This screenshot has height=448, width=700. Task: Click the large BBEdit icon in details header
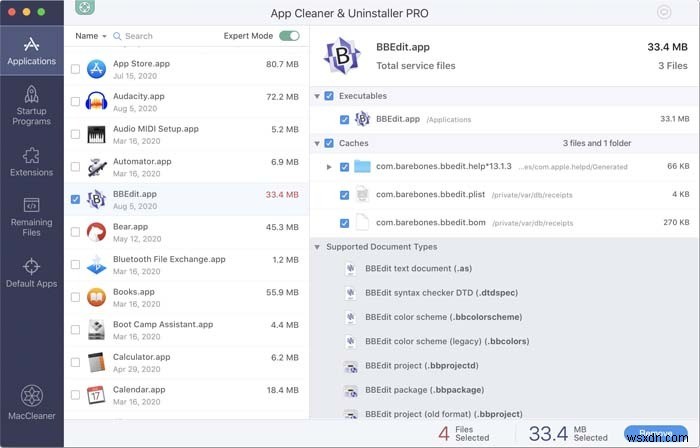[342, 56]
